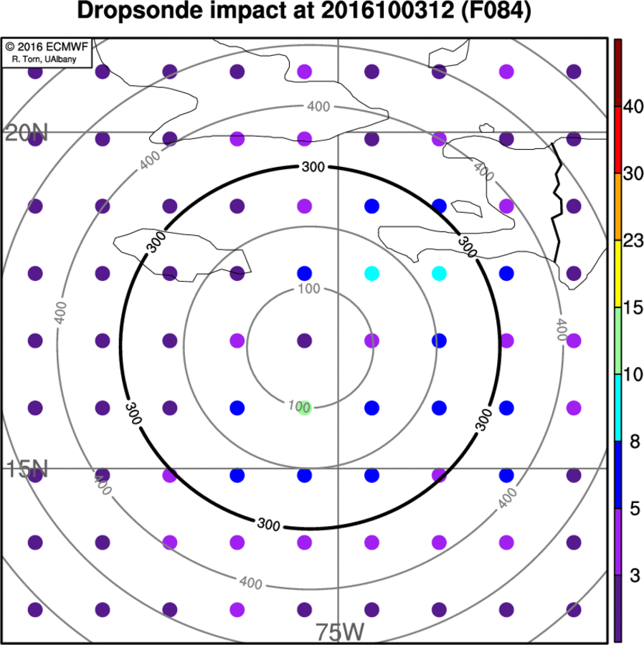Click the '© 2016 ECMWF' copyright text
644x645 pixels.
[47, 47]
